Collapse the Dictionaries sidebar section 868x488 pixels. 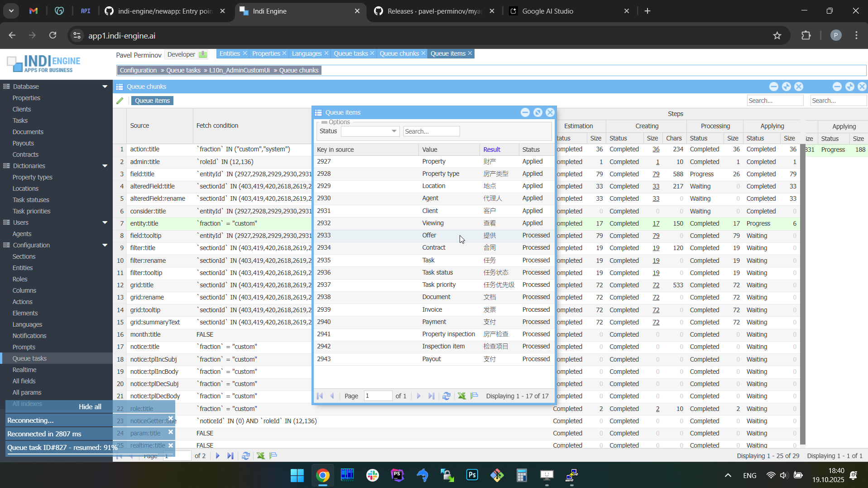point(105,166)
